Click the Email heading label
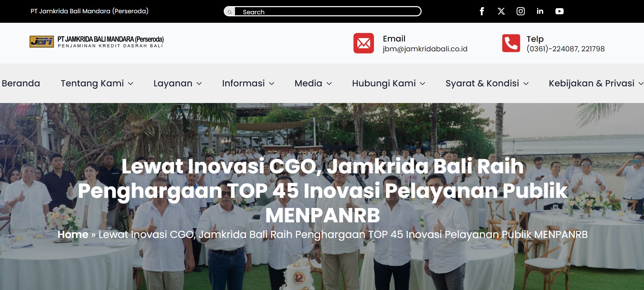This screenshot has width=644, height=290. tap(394, 39)
